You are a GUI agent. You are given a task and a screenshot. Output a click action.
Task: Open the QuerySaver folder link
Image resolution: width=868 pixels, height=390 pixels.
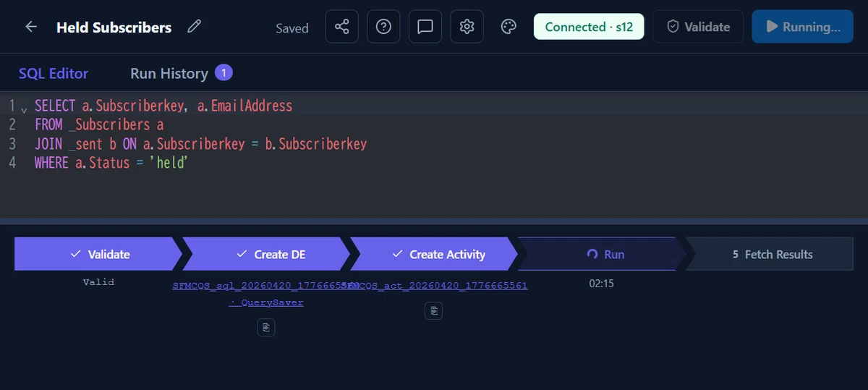tap(266, 302)
